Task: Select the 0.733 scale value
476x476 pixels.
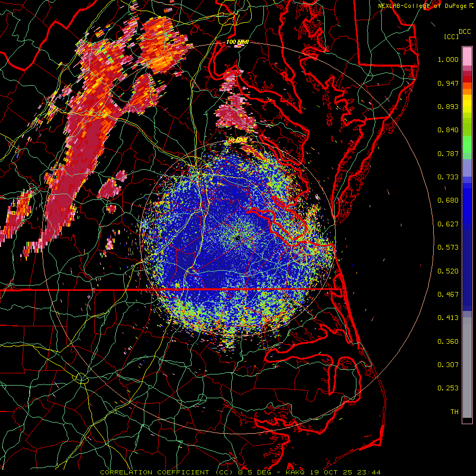Action: [448, 177]
